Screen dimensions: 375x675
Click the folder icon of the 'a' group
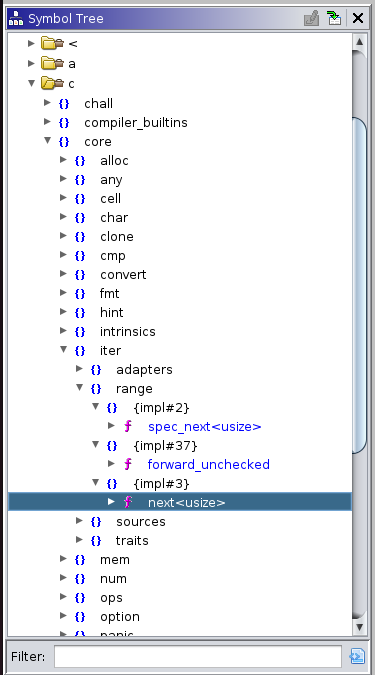[53, 63]
